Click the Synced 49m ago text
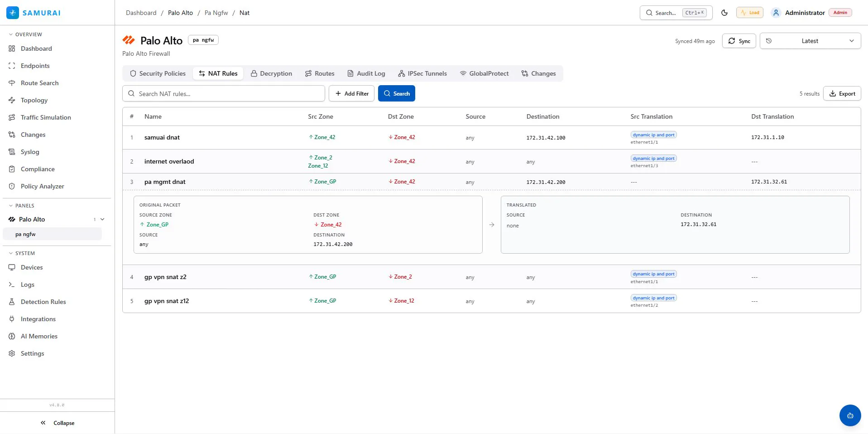The width and height of the screenshot is (868, 434). pyautogui.click(x=695, y=41)
